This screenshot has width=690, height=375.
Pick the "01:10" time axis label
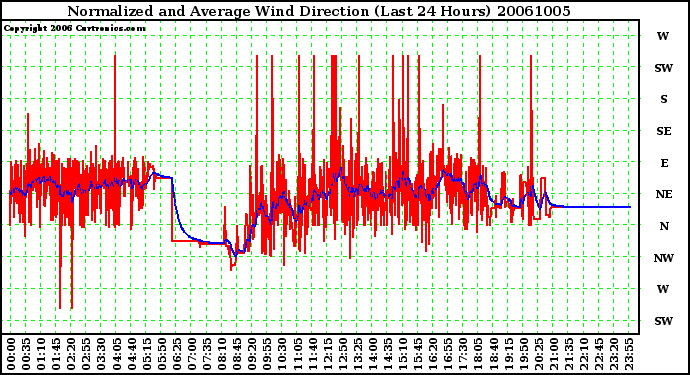41,354
